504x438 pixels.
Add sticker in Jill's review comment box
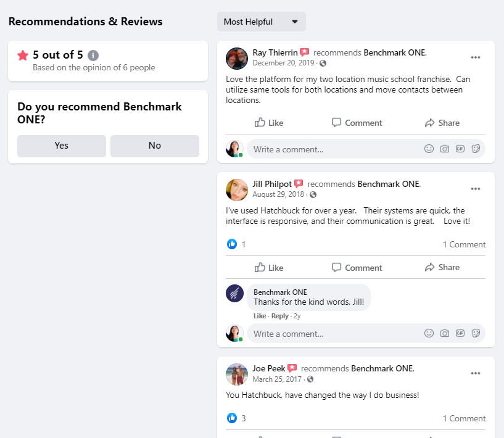coord(476,334)
